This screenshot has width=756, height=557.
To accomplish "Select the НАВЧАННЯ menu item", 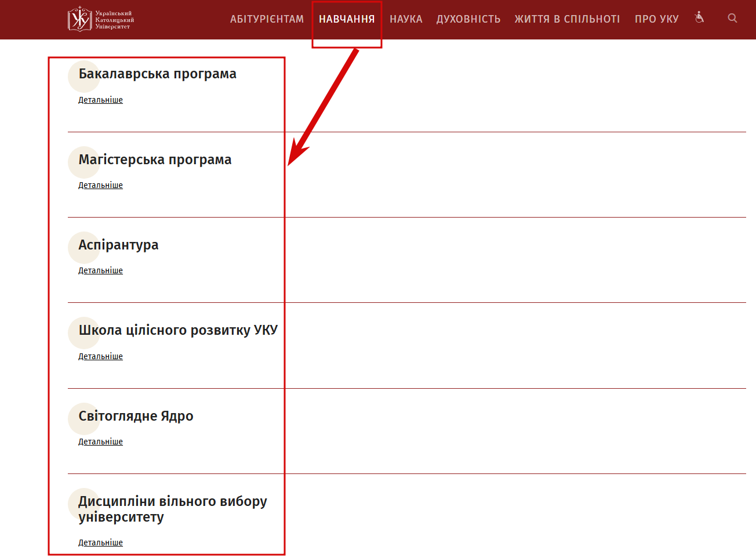I will click(347, 19).
